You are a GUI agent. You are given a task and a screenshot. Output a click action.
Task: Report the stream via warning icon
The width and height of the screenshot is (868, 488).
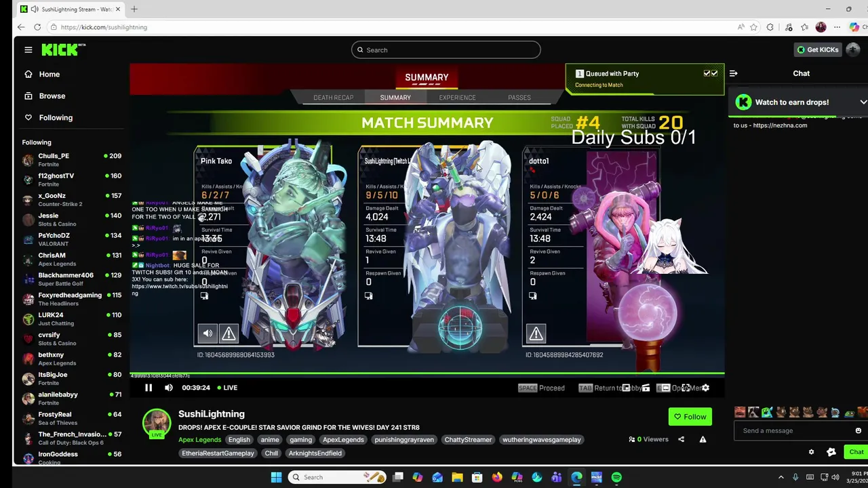coord(703,439)
